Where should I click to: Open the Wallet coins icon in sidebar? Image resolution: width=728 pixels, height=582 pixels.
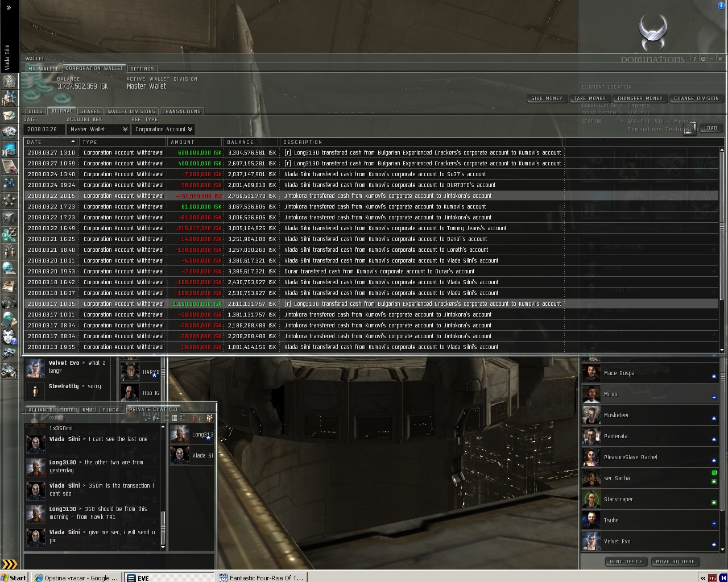(9, 234)
